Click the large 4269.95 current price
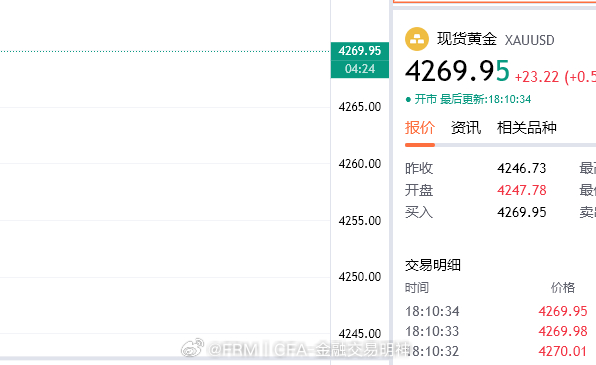Image resolution: width=596 pixels, height=365 pixels. (x=457, y=71)
